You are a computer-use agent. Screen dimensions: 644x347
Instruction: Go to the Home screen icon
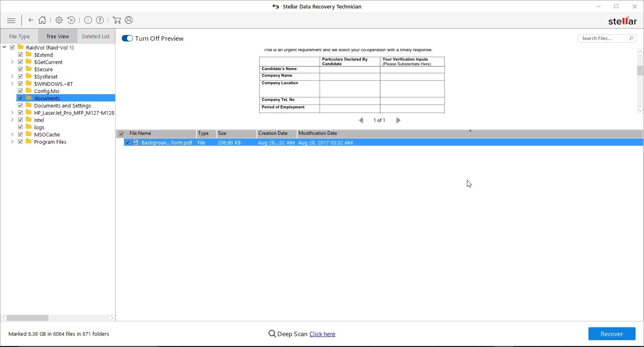(x=42, y=20)
